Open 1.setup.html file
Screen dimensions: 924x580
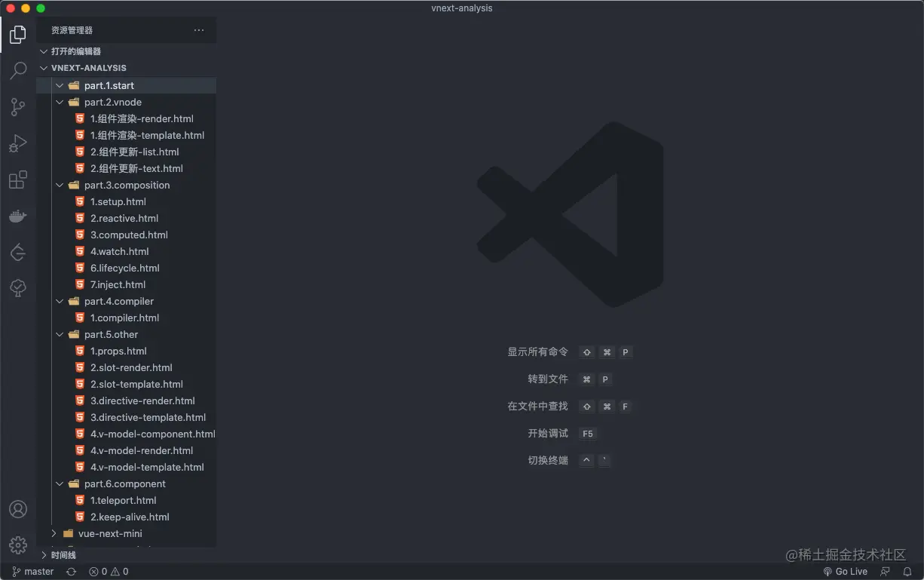pos(127,201)
